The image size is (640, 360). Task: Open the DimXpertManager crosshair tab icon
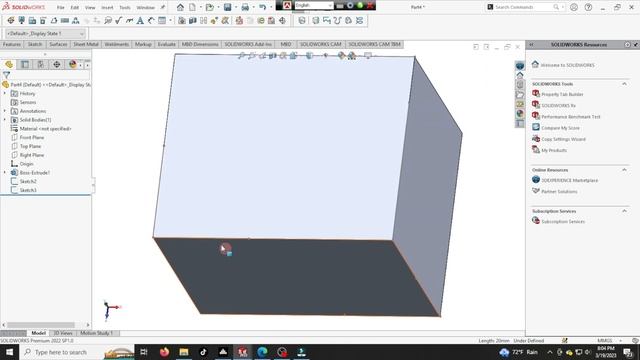pyautogui.click(x=57, y=64)
